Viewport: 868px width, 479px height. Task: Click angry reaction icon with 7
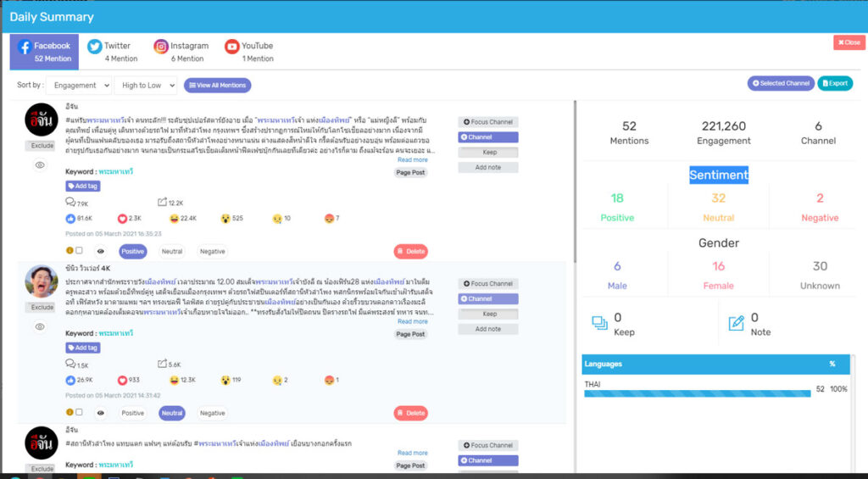[x=329, y=219]
